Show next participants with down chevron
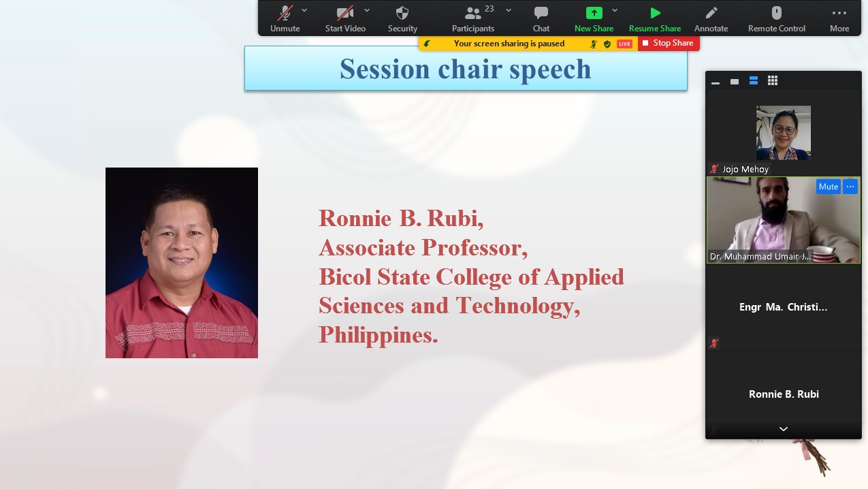The image size is (868, 489). 784,429
